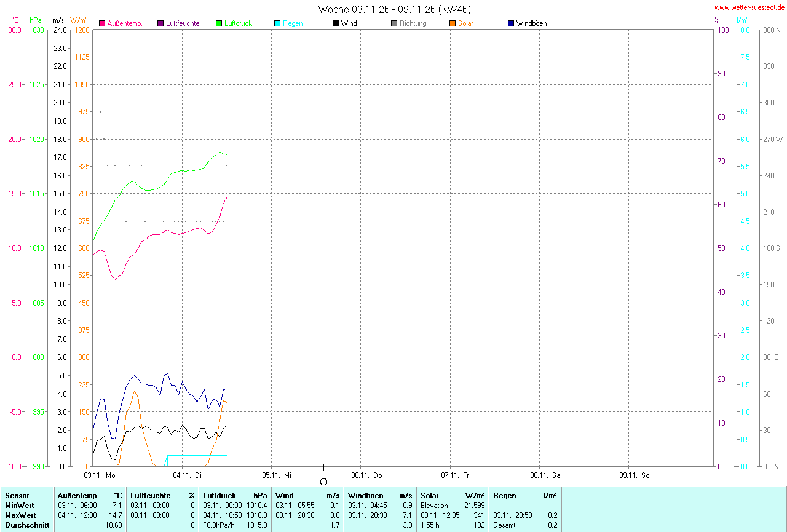Screen dimensions: 787x532
Task: Click the black Wind legend square
Action: 336,23
